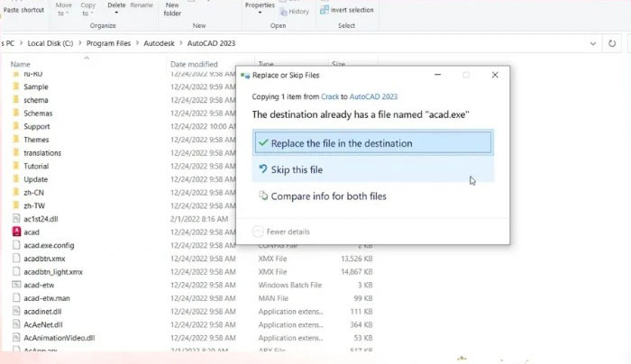
Task: Click Program Files breadcrumb
Action: click(108, 43)
